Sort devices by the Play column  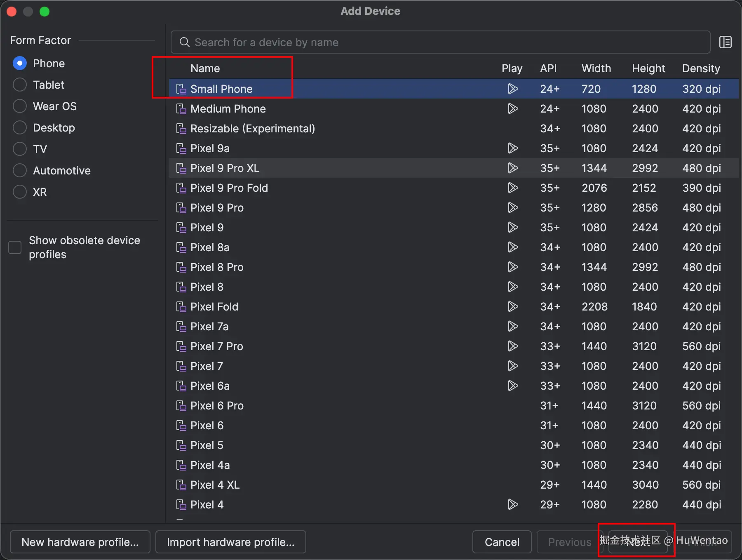(512, 68)
